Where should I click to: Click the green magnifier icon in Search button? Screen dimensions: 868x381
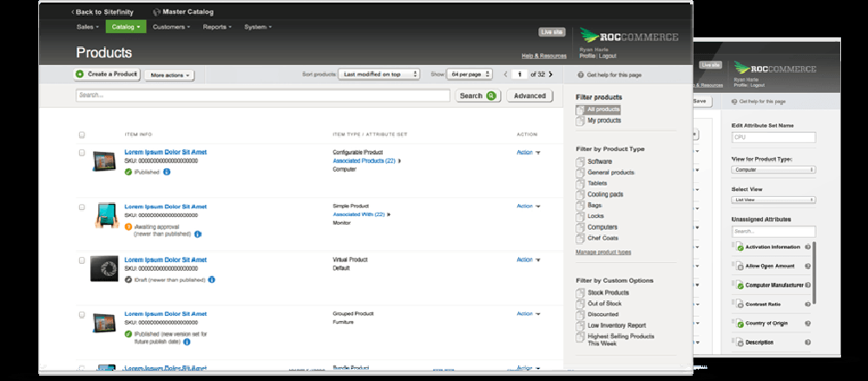click(490, 95)
